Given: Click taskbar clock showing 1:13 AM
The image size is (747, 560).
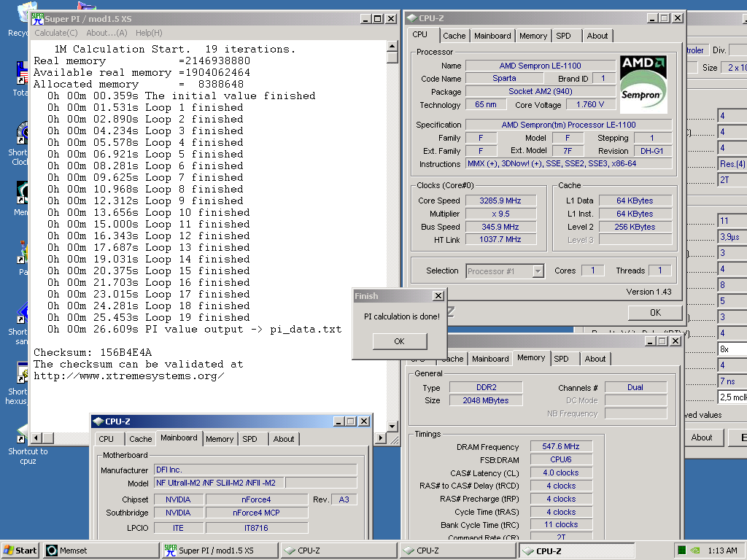Looking at the screenshot, I should coord(722,551).
